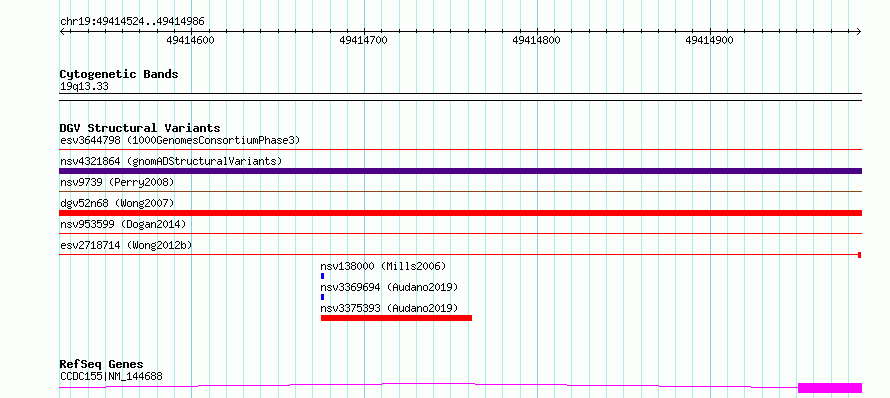Open dgv52n68 (Wong2007) variant label
890x398 pixels.
[117, 203]
